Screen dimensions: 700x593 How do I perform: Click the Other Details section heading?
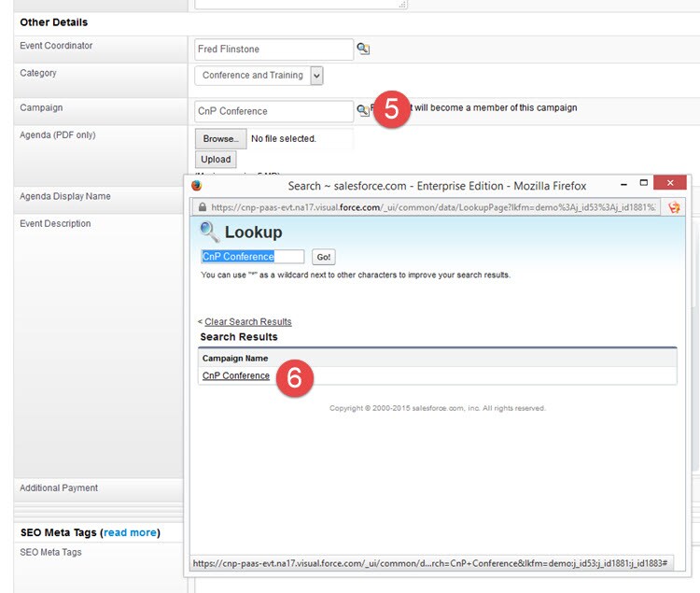click(53, 22)
